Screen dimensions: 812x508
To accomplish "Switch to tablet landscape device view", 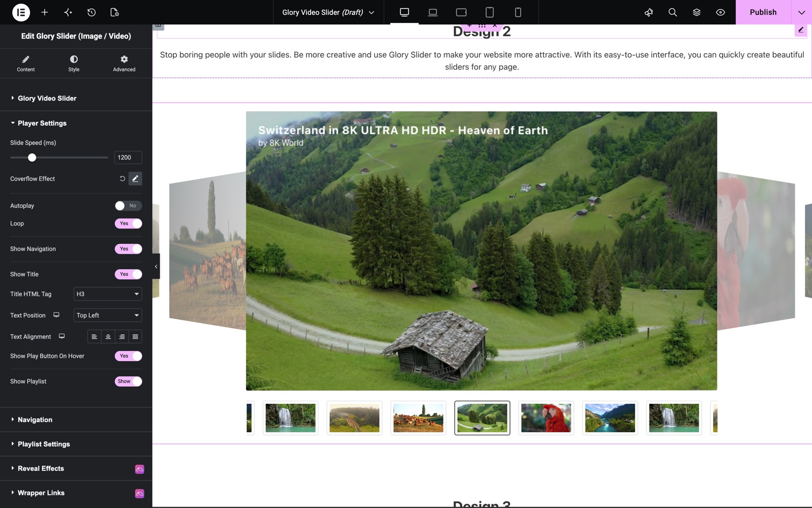I will coord(461,12).
